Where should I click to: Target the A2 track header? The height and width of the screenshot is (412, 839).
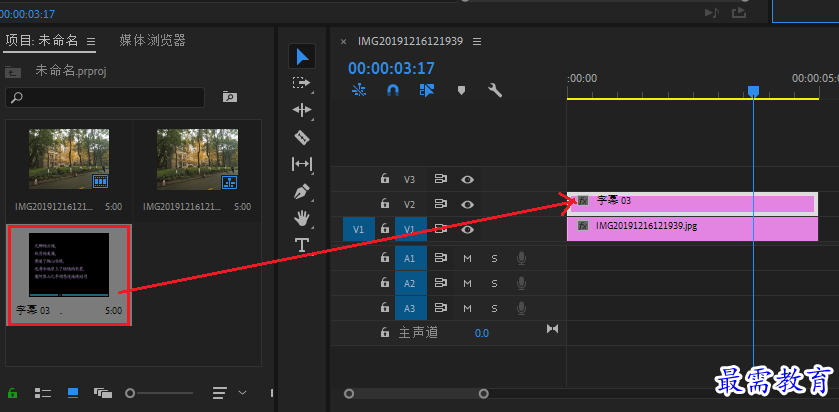coord(410,283)
